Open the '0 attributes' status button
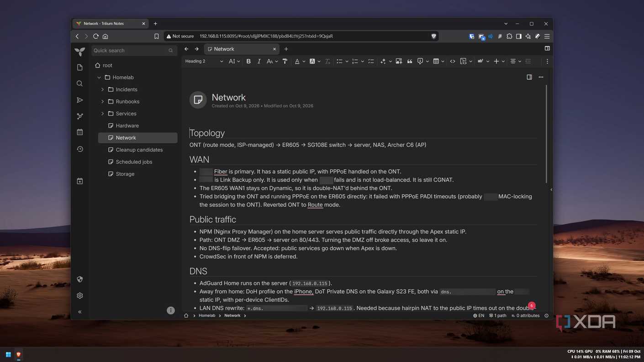 525,315
